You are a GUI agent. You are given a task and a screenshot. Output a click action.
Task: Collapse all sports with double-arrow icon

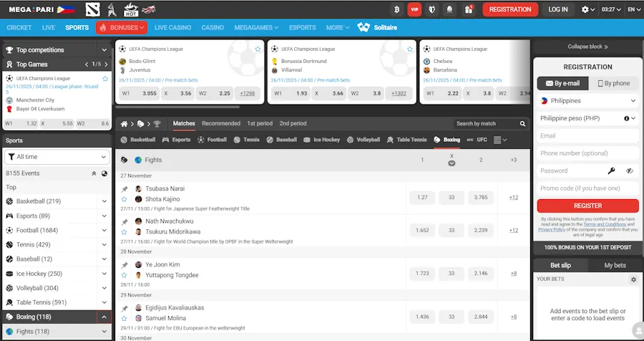click(94, 173)
